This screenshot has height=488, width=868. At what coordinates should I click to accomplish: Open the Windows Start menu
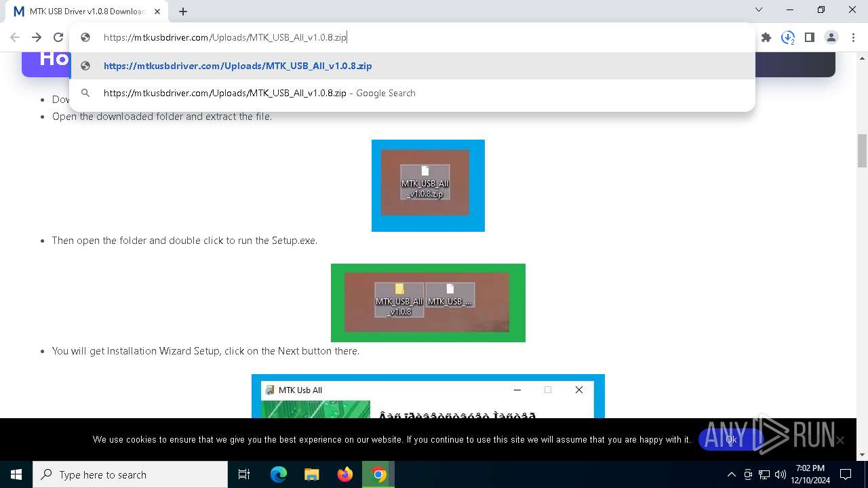click(16, 474)
